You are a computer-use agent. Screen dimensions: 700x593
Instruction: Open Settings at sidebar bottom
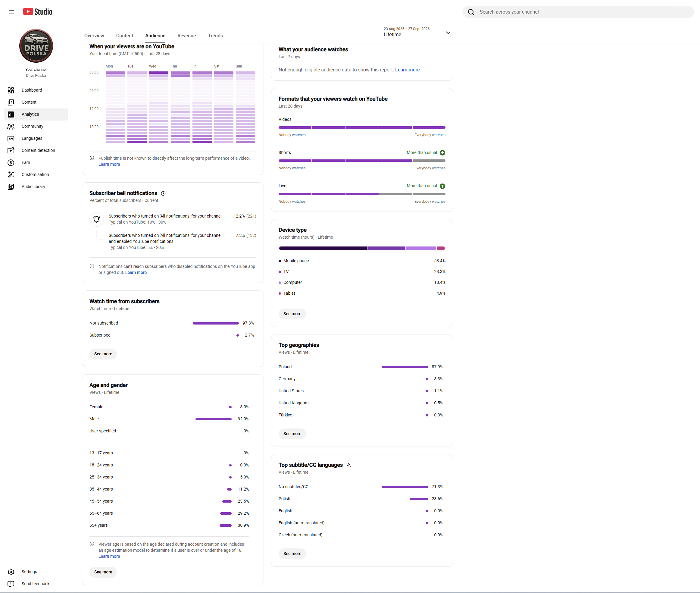point(36,572)
